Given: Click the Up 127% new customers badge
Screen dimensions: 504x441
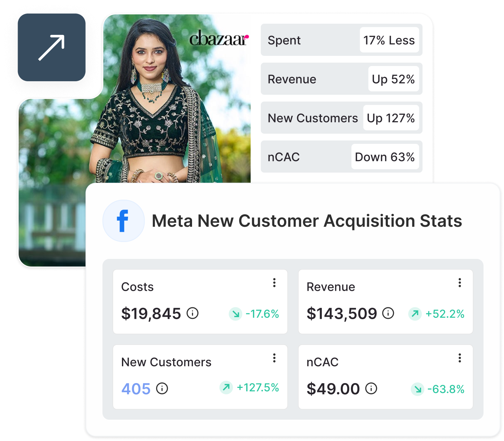Looking at the screenshot, I should 391,118.
